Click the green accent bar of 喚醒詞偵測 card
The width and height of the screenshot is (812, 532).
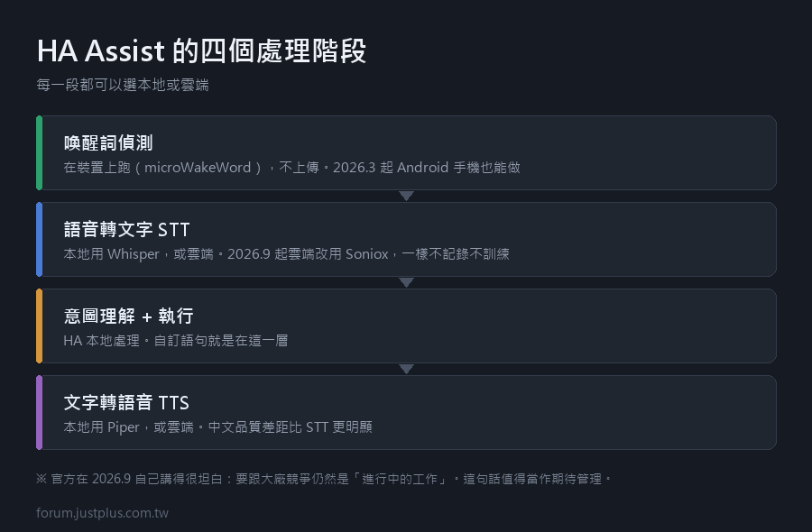coord(40,152)
